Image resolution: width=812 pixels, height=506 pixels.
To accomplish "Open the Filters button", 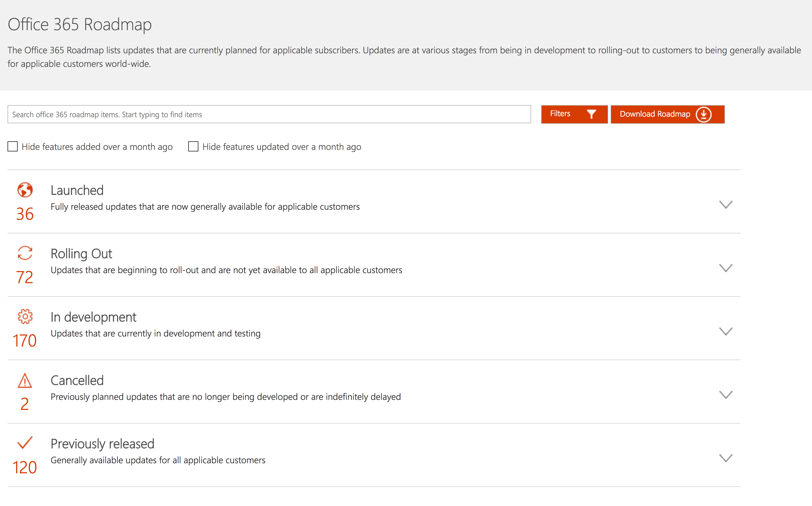I will coord(574,114).
